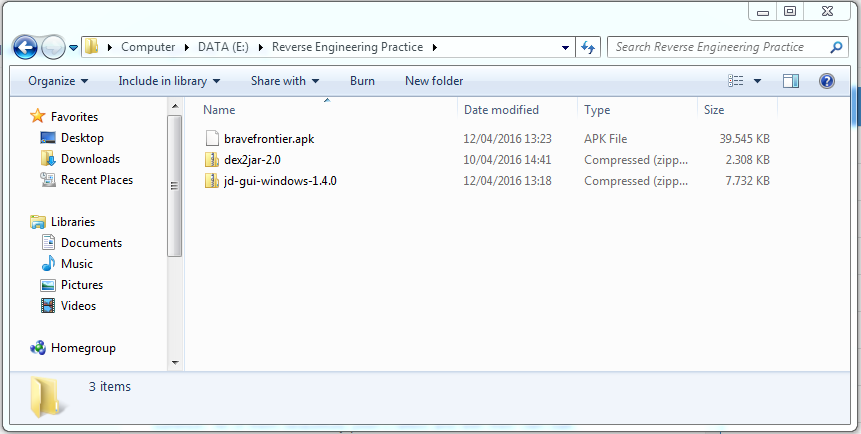Click the Burn toolbar button
This screenshot has width=861, height=434.
click(362, 81)
